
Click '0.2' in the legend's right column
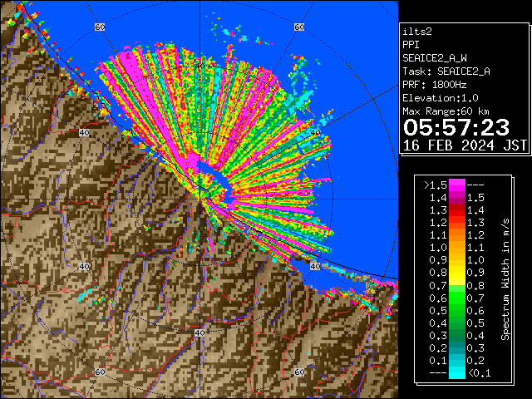[x=475, y=360]
